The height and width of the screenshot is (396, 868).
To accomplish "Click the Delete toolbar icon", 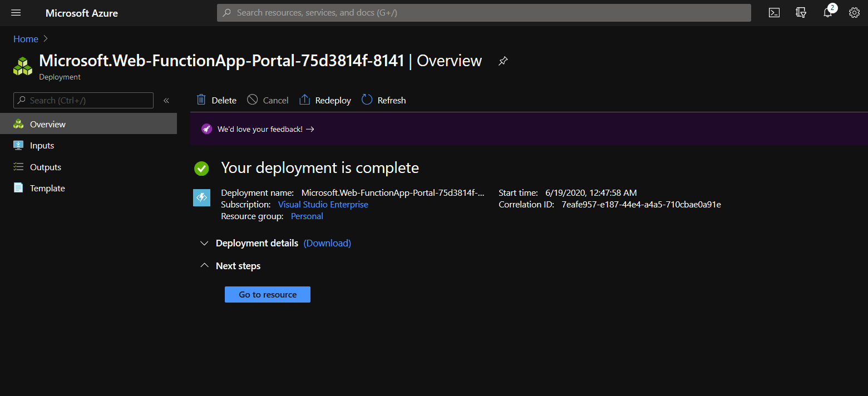I will 216,100.
